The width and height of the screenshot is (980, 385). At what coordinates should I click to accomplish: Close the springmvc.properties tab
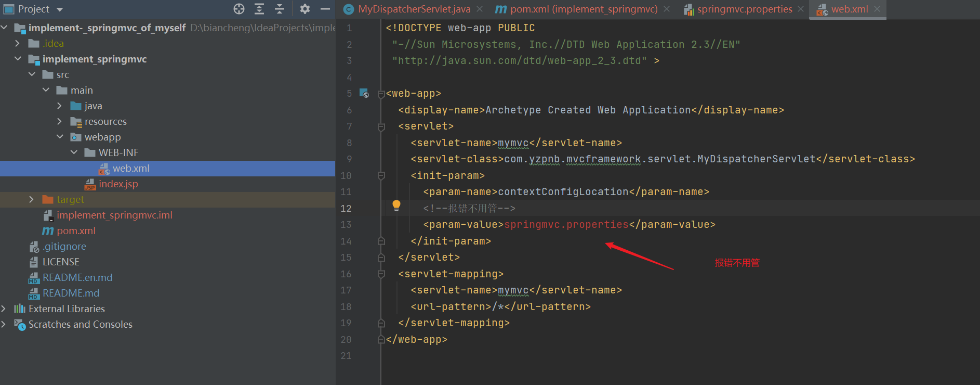click(x=801, y=9)
